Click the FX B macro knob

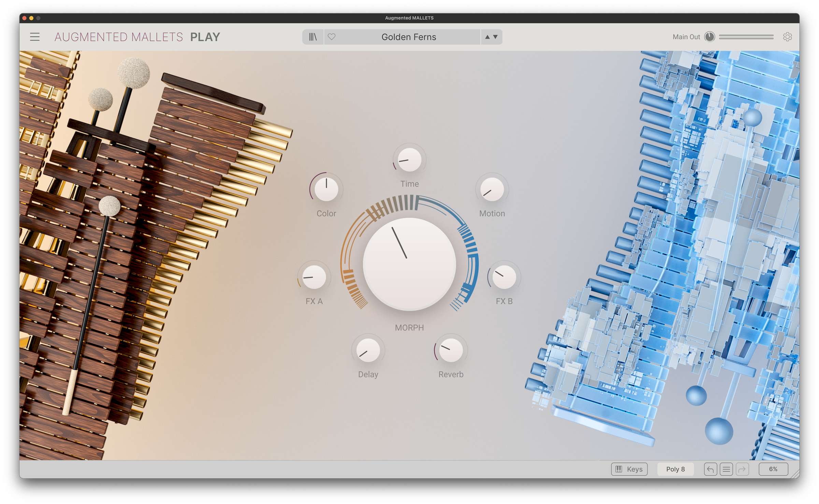[504, 277]
